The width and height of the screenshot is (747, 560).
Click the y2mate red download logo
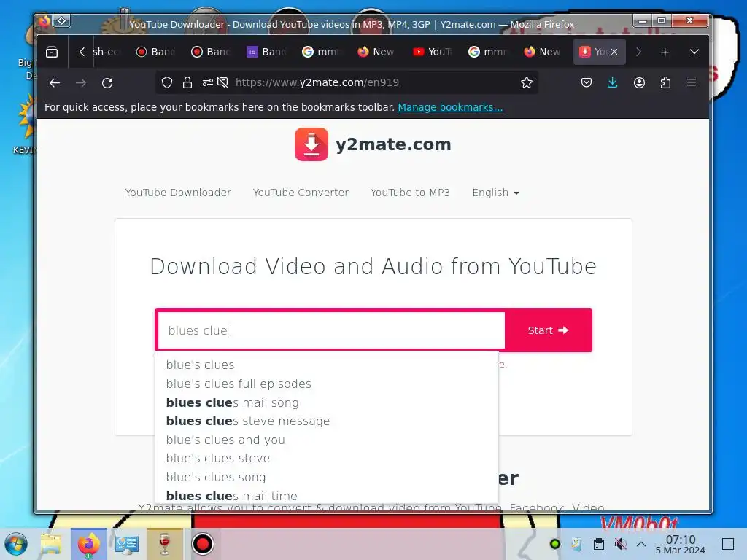tap(311, 144)
